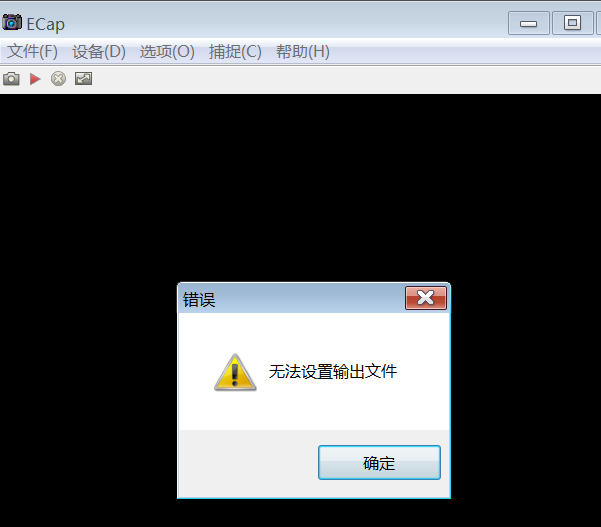Screen dimensions: 601x527
Task: Minimize the ECap window
Action: (529, 23)
